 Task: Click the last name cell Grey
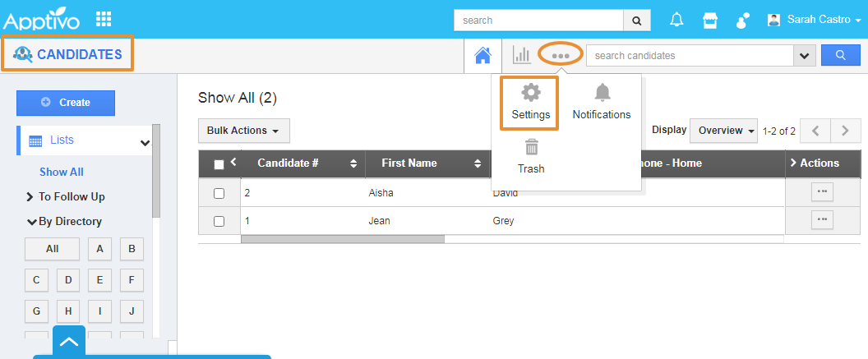[x=503, y=221]
